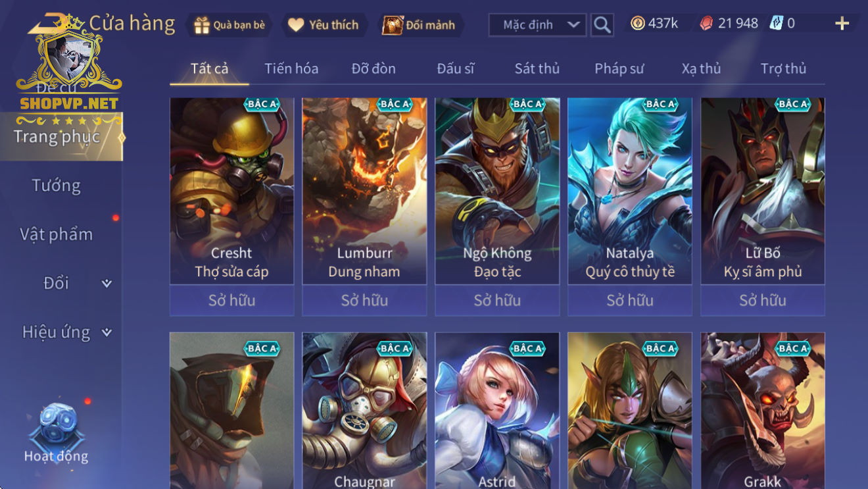
Task: Select the Lumburr Dung nham skin card
Action: [364, 191]
